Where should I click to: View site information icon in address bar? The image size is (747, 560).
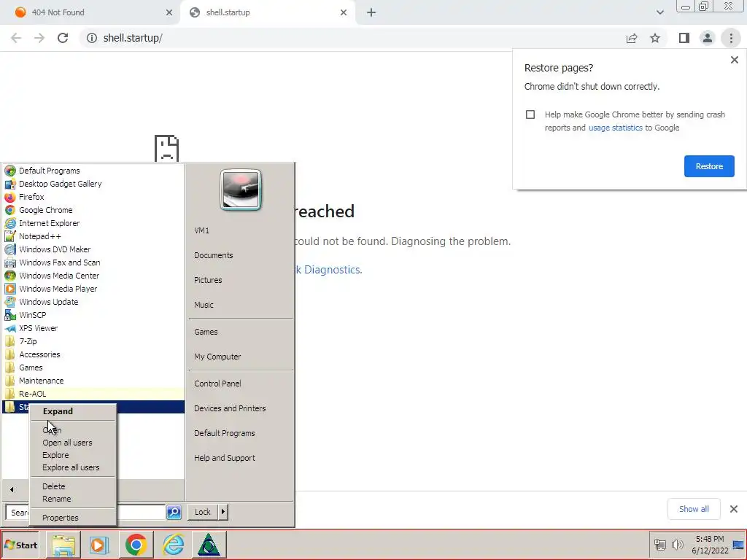(x=91, y=38)
